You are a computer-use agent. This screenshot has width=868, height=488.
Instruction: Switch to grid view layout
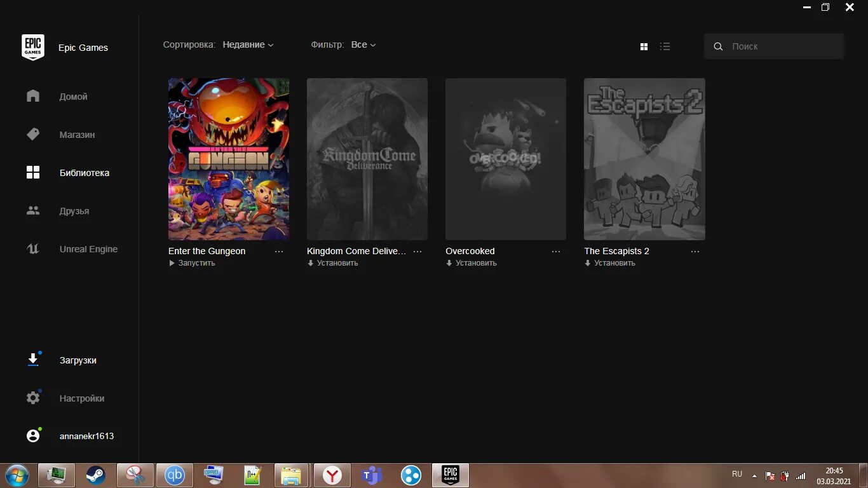click(x=644, y=46)
